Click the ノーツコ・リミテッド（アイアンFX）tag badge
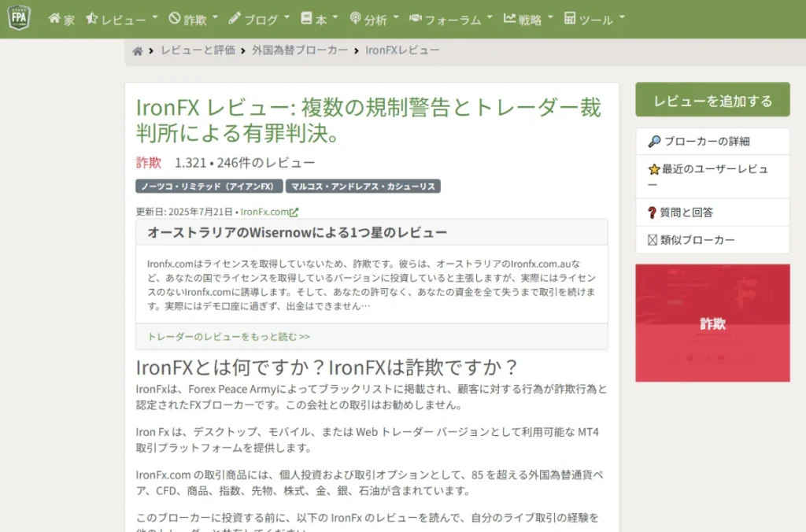 [x=205, y=186]
